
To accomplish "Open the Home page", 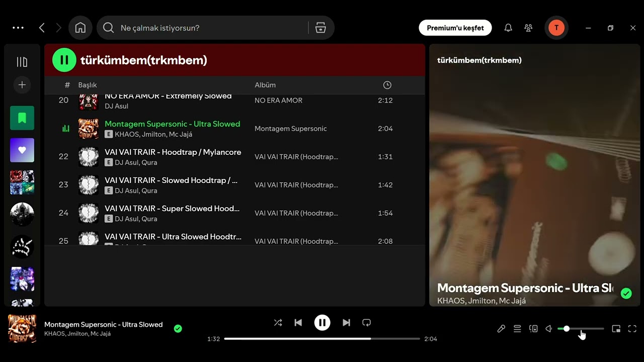I will click(80, 28).
